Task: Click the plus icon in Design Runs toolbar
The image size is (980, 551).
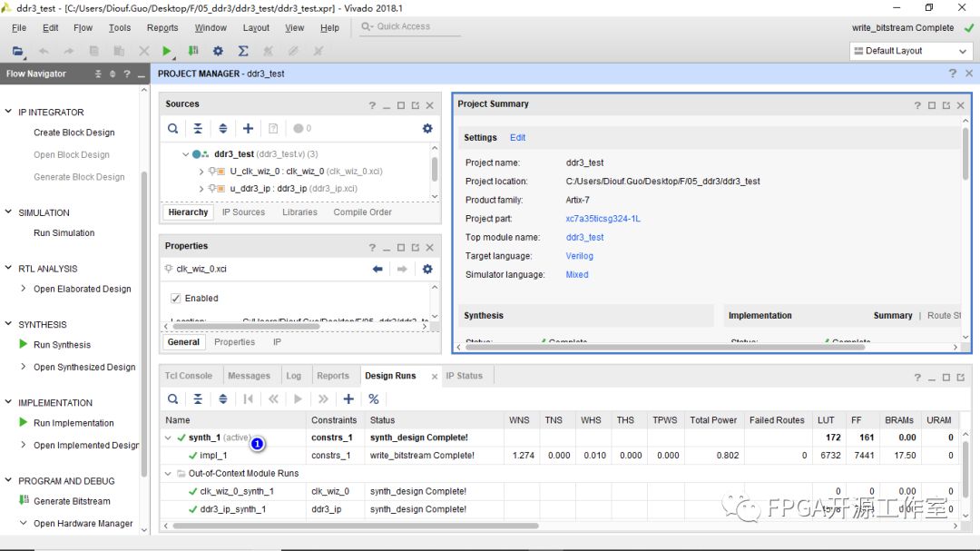Action: [x=348, y=398]
